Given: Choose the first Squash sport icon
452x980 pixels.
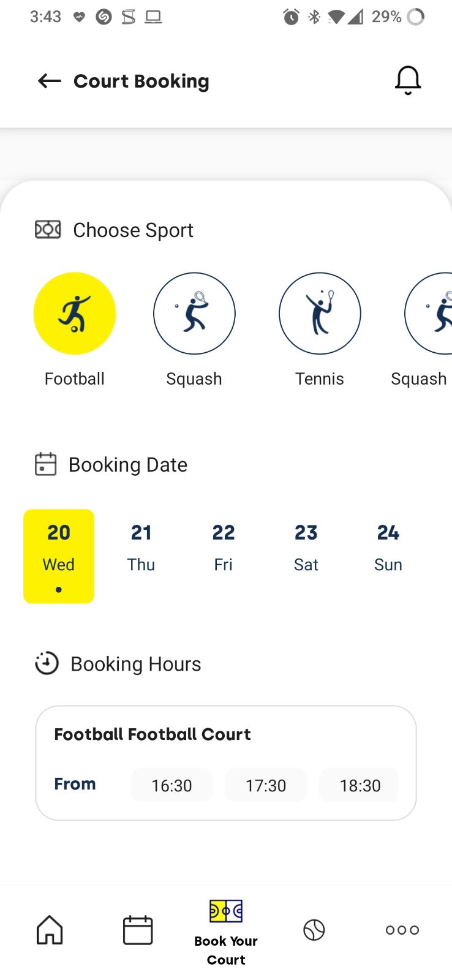Looking at the screenshot, I should (194, 314).
